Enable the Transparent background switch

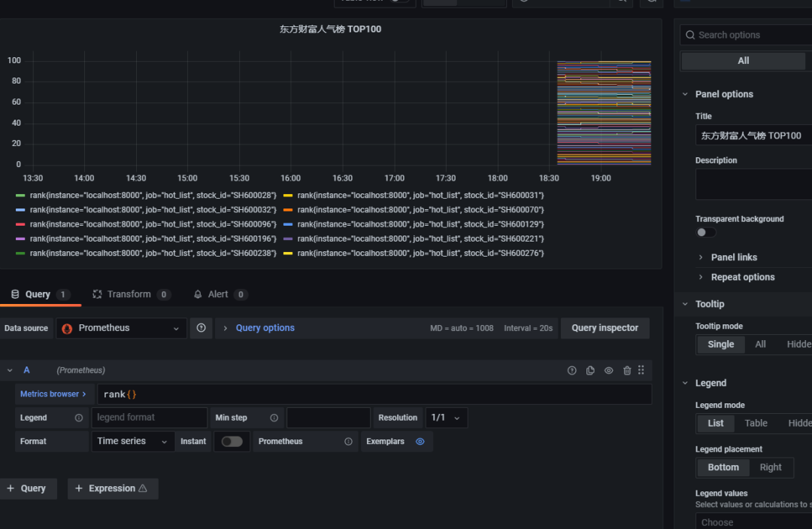(x=706, y=233)
